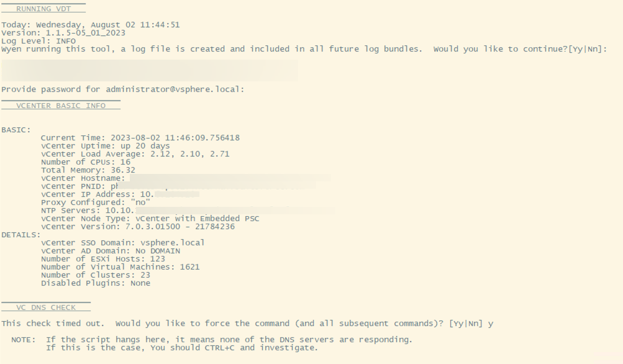The width and height of the screenshot is (623, 364).
Task: Click the vCenter SSO Domain line
Action: (x=122, y=243)
